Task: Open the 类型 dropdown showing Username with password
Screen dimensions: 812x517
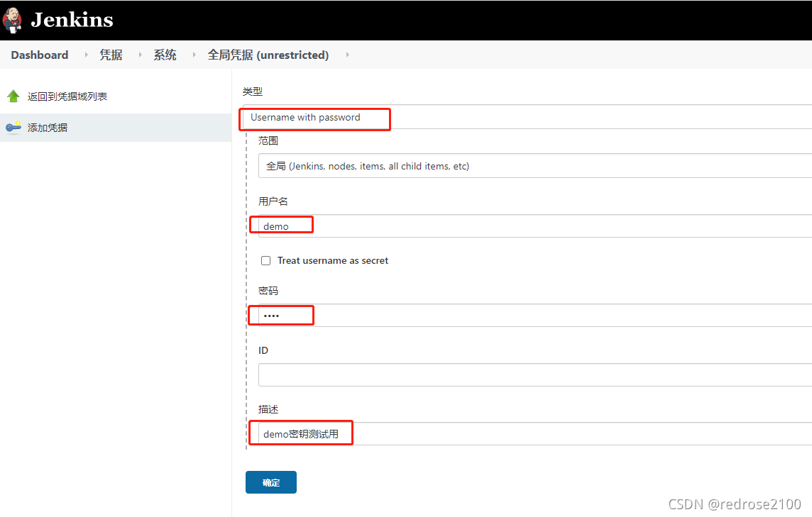Action: [527, 117]
